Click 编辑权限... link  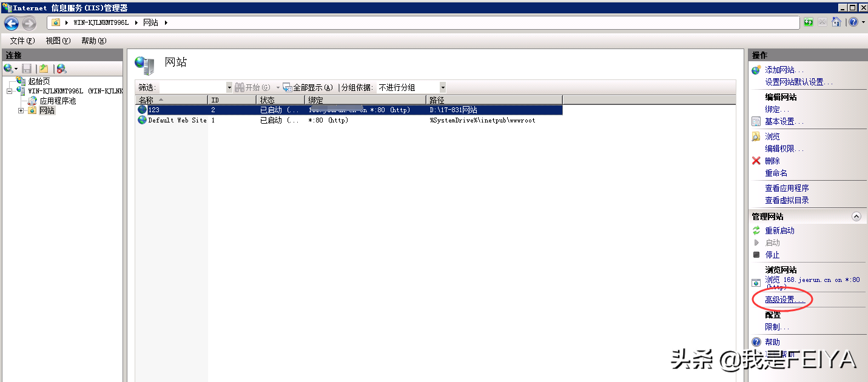(784, 149)
